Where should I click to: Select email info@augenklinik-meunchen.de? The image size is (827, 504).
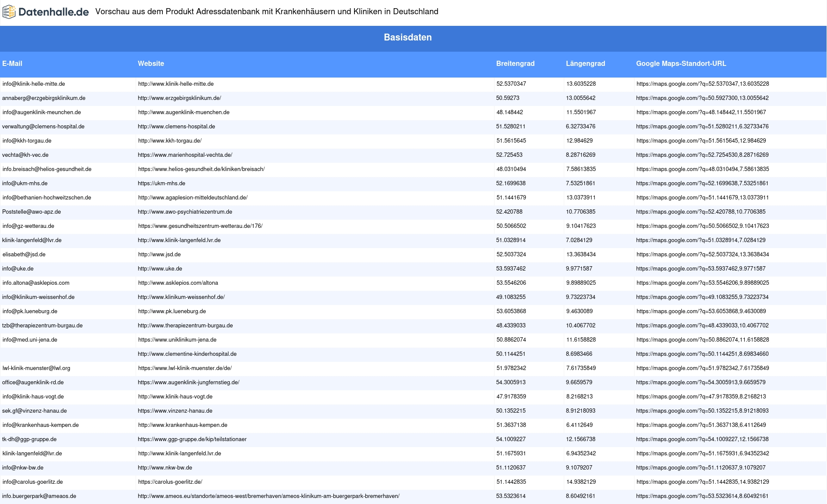coord(42,112)
